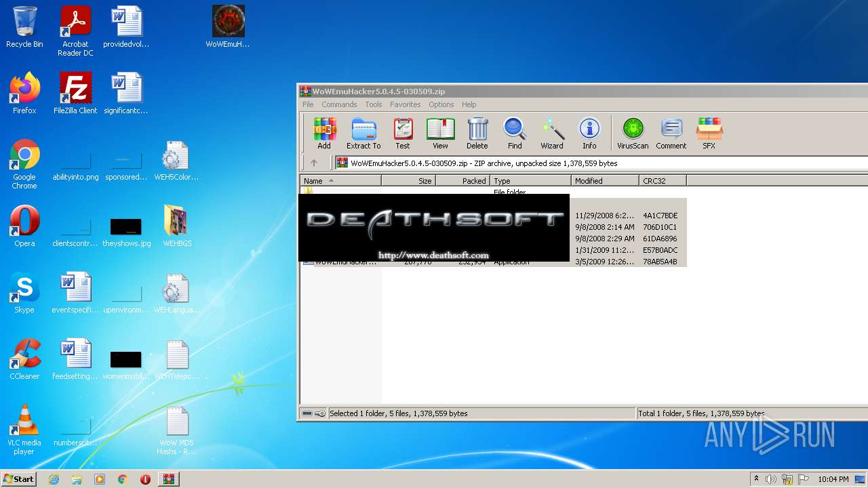Select Recycle Bin desktop icon
Viewport: 868px width, 488px height.
pyautogui.click(x=24, y=27)
